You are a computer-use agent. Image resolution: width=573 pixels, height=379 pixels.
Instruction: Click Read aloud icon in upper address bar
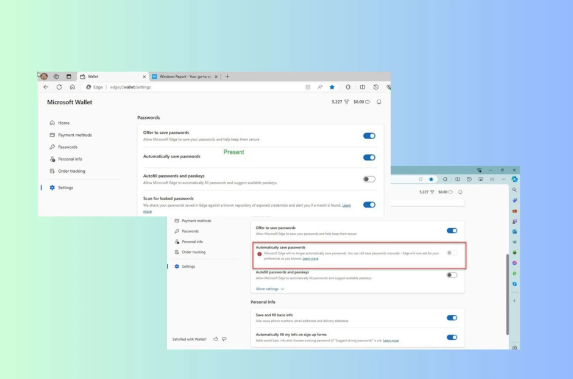[x=320, y=87]
